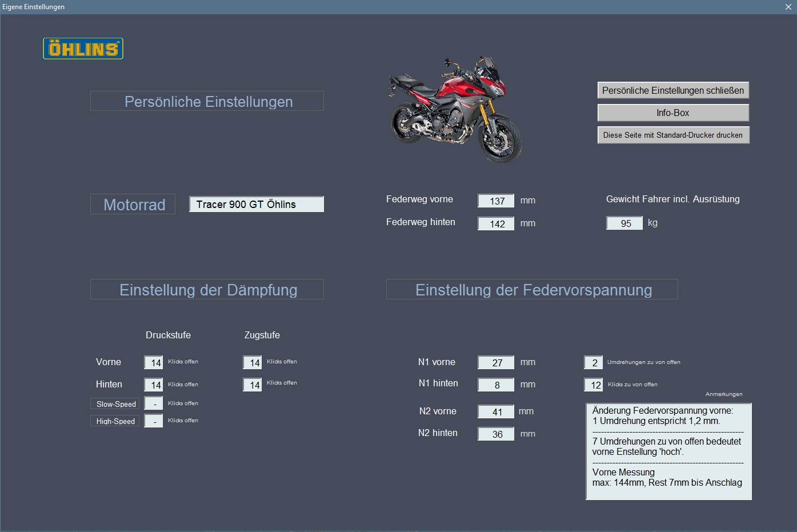The width and height of the screenshot is (797, 532).
Task: Click Hinten Zugstufe clicks field
Action: [x=253, y=385]
